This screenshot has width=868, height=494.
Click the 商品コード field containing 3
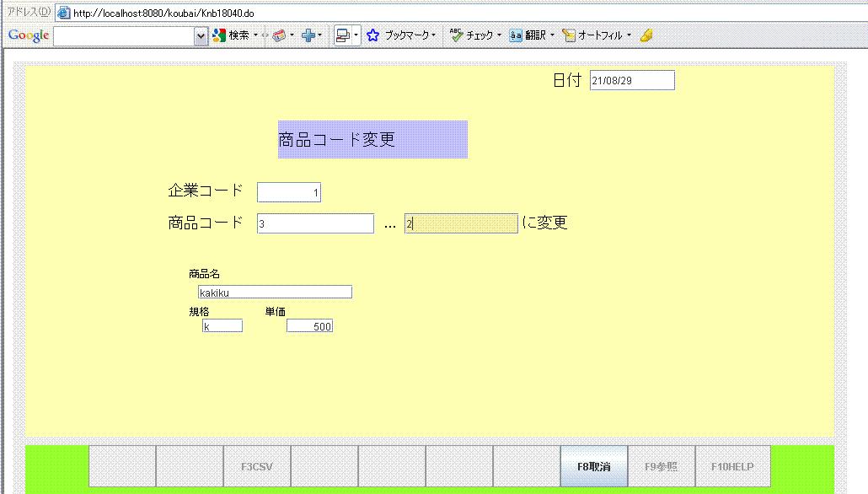tap(315, 223)
